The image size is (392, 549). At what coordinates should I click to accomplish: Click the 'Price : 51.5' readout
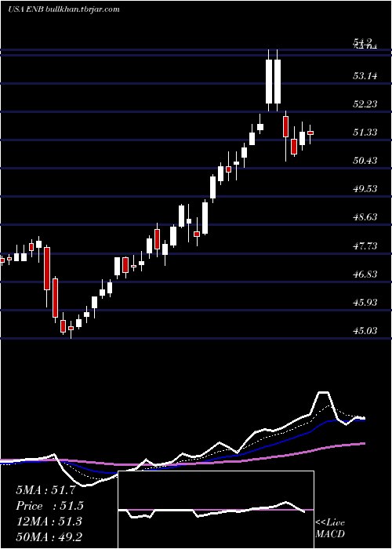(x=50, y=506)
